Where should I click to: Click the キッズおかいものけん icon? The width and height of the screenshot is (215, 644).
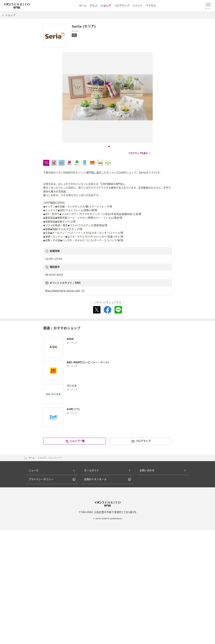click(x=108, y=163)
